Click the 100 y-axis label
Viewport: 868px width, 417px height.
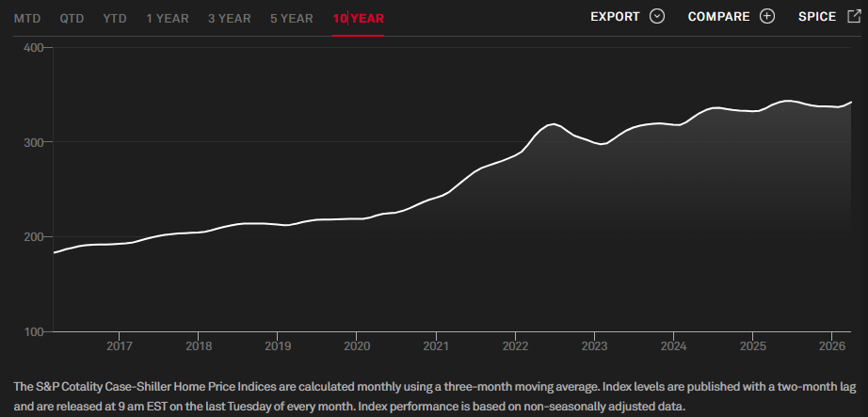(33, 331)
